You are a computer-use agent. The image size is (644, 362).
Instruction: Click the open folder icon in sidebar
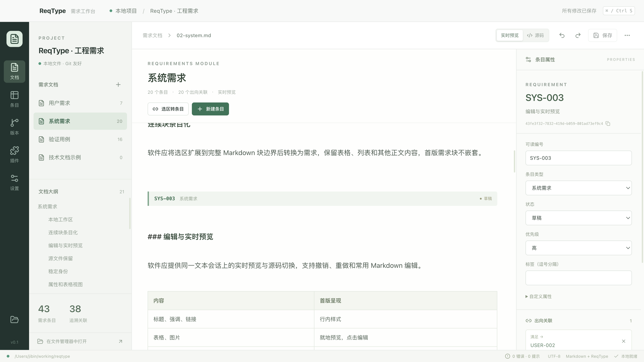(14, 319)
